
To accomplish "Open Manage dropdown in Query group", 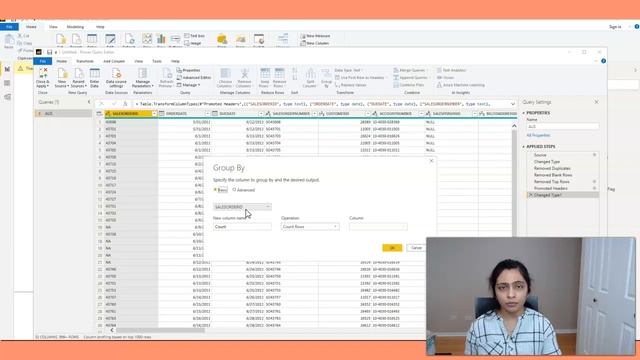I will coord(189,85).
